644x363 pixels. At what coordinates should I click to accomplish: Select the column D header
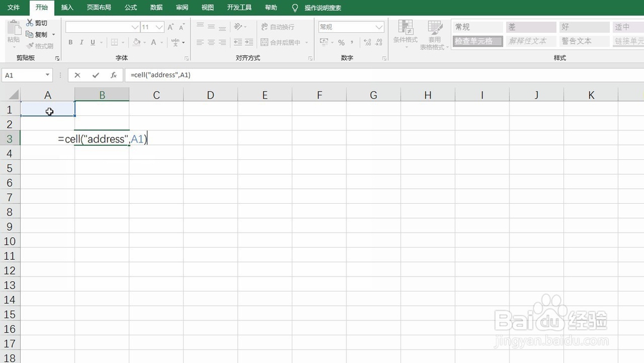[x=211, y=95]
